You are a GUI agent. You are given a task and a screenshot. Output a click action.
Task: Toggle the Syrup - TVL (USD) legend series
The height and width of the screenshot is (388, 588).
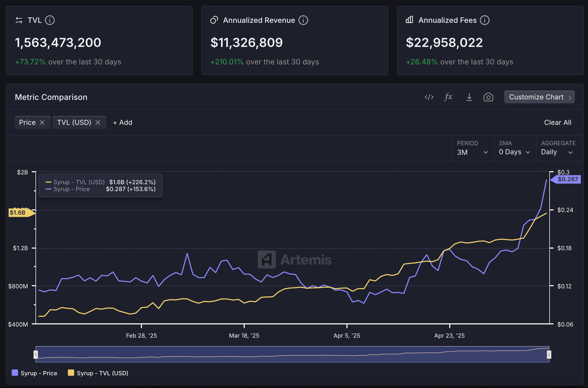[98, 373]
